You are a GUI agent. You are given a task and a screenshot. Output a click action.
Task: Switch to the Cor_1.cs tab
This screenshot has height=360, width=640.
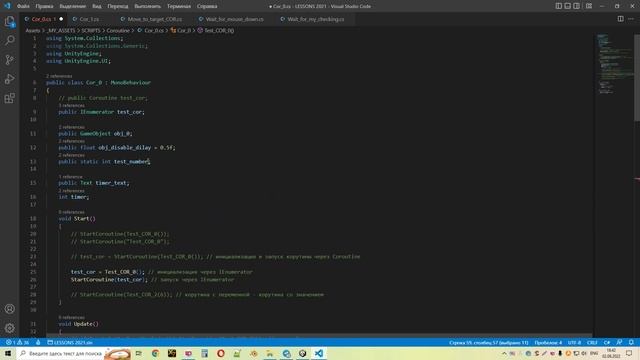tap(90, 19)
